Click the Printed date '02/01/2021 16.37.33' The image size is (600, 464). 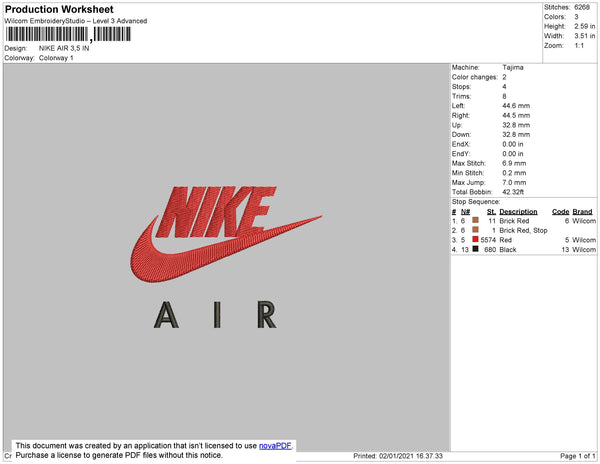point(411,456)
